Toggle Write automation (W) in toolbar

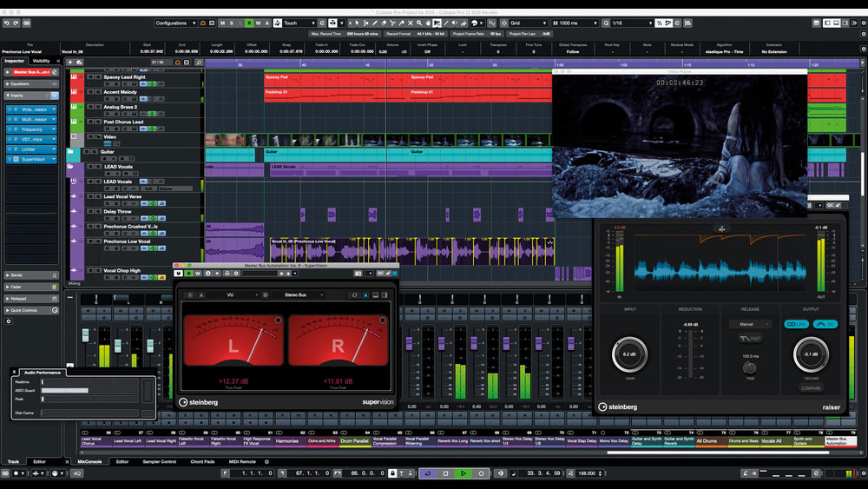tap(258, 23)
